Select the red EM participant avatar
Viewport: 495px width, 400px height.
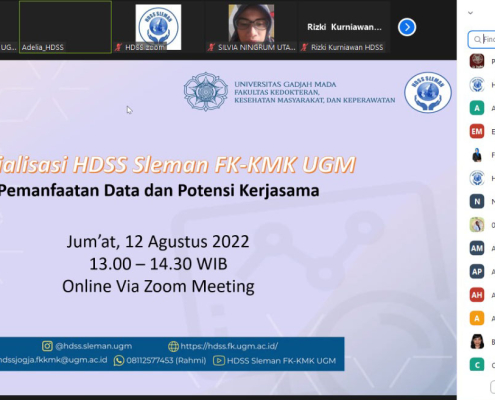[477, 131]
